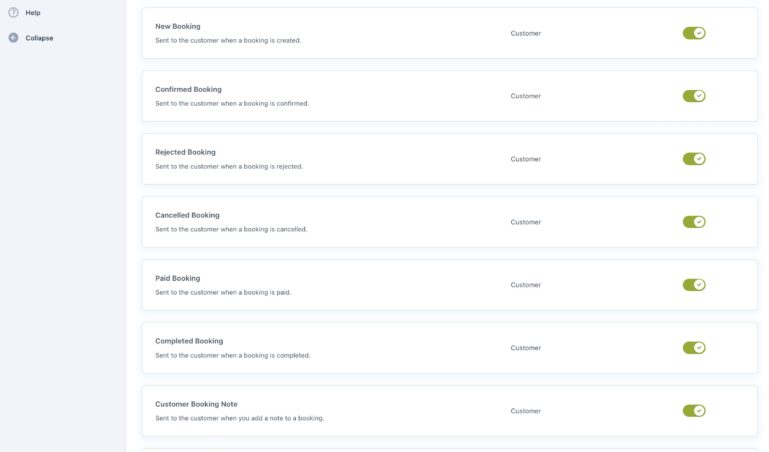Image resolution: width=769 pixels, height=452 pixels.
Task: Select the Cancelled Booking email title
Action: tap(187, 215)
